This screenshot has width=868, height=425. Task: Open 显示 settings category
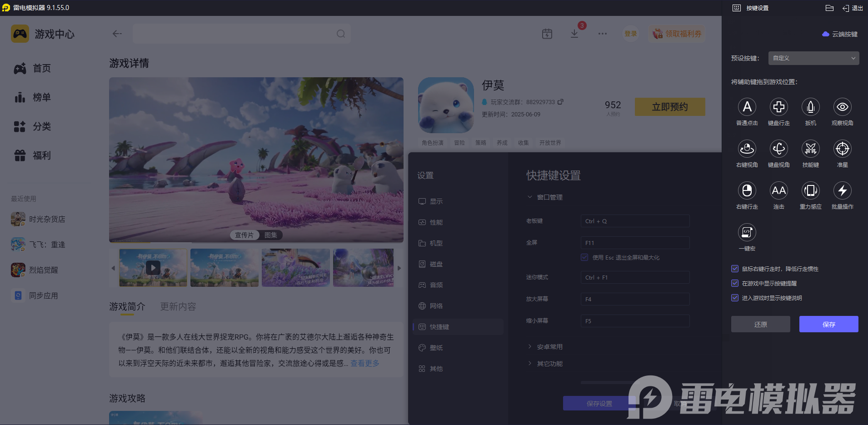458,201
